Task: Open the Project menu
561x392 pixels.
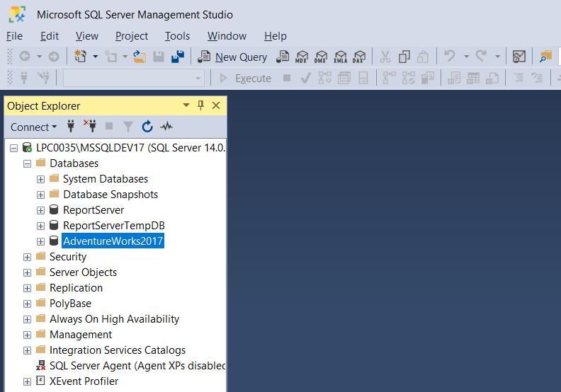Action: [132, 36]
